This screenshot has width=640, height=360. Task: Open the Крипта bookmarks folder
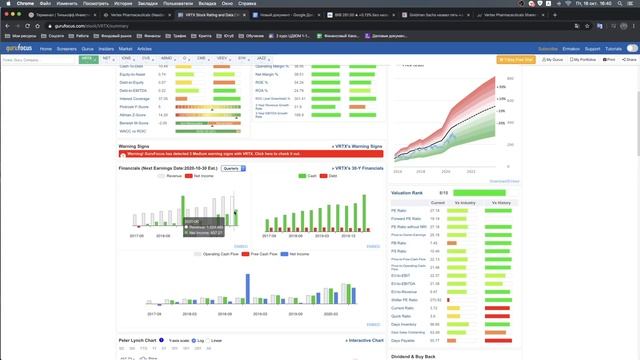coord(201,36)
